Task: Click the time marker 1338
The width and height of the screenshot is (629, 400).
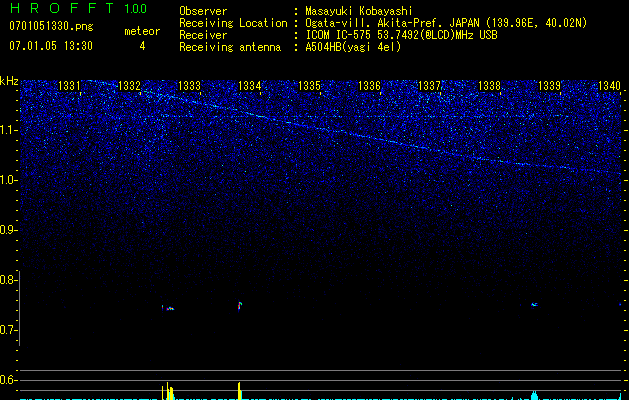Action: (x=489, y=85)
